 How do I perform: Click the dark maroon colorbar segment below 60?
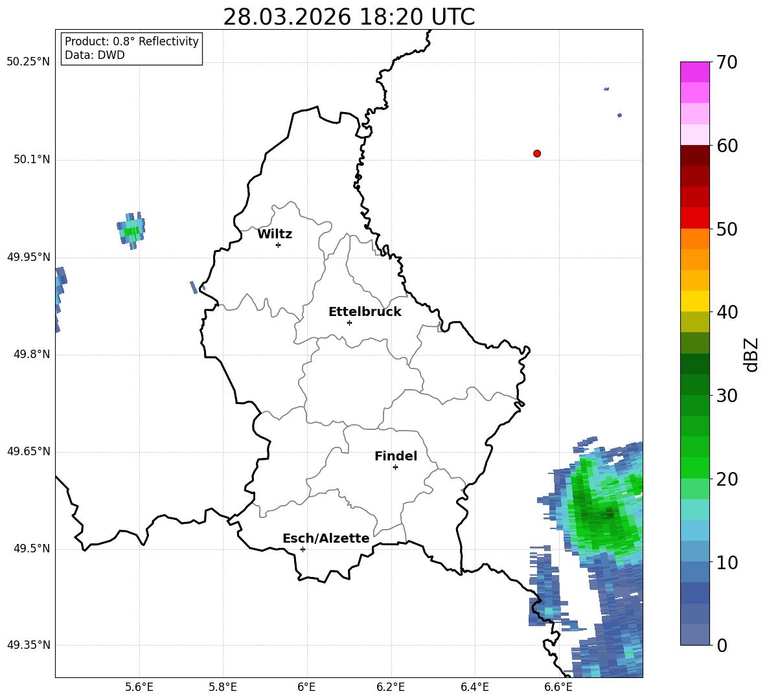[x=694, y=155]
